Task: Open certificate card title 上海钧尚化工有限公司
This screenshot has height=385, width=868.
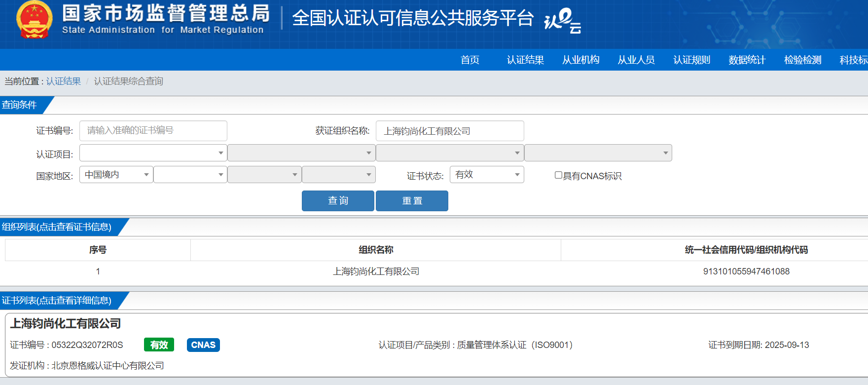Action: [66, 323]
